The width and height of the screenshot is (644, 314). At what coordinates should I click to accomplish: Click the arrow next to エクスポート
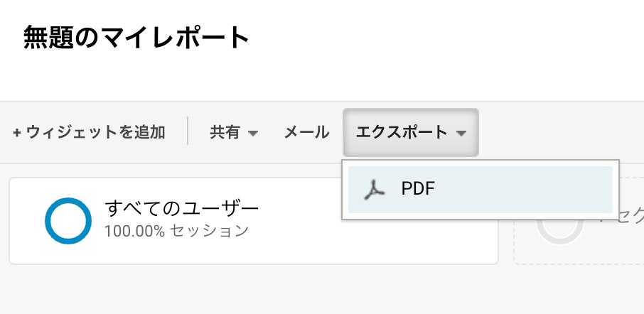pos(461,134)
